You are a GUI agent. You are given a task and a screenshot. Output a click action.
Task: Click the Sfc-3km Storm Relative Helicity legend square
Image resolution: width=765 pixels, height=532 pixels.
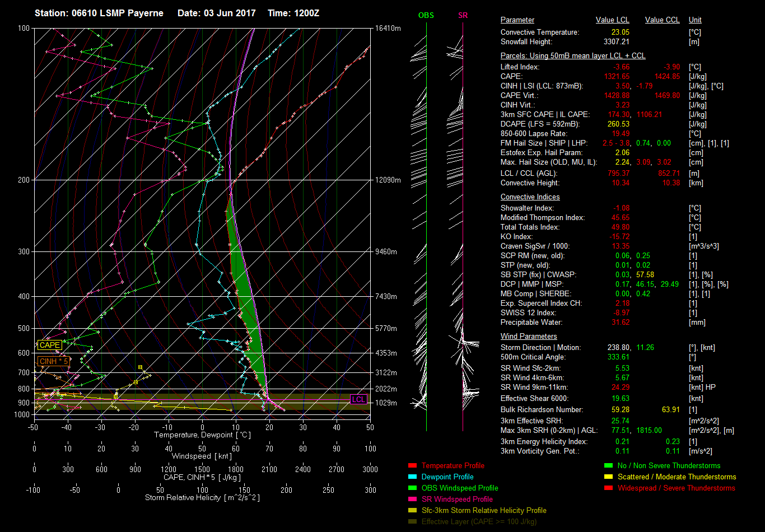click(x=413, y=510)
